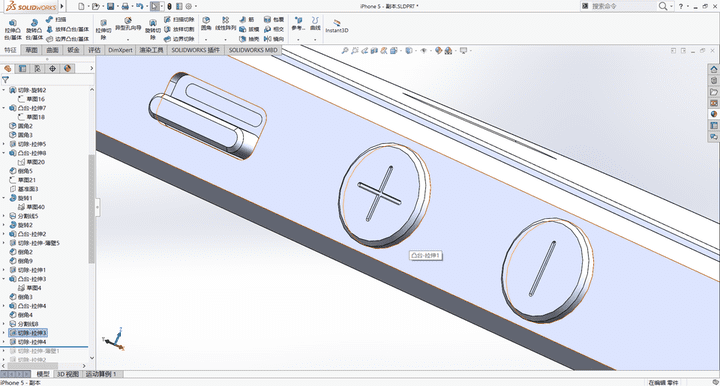Open the 评估 evaluate ribbon tab
Screen dimensions: 720x386
click(x=94, y=50)
